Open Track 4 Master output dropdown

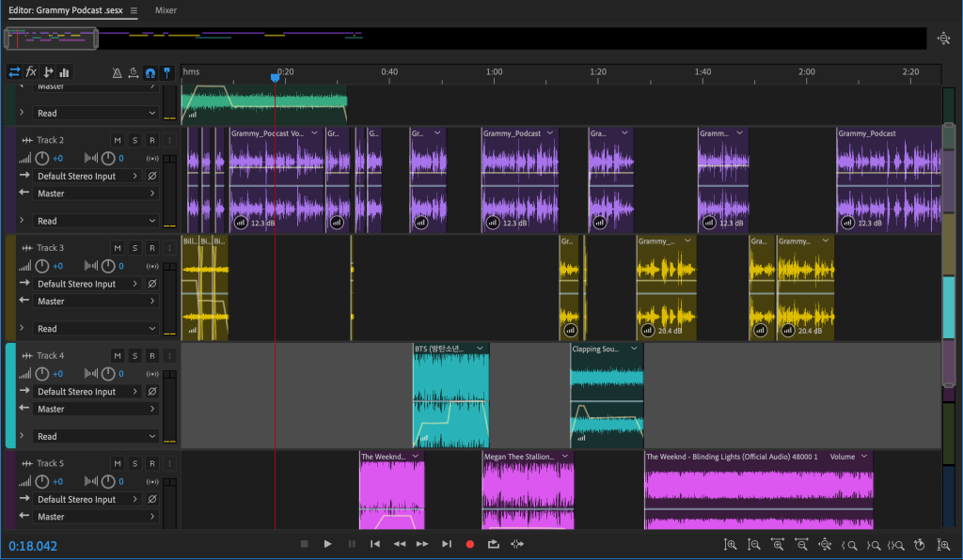point(96,409)
